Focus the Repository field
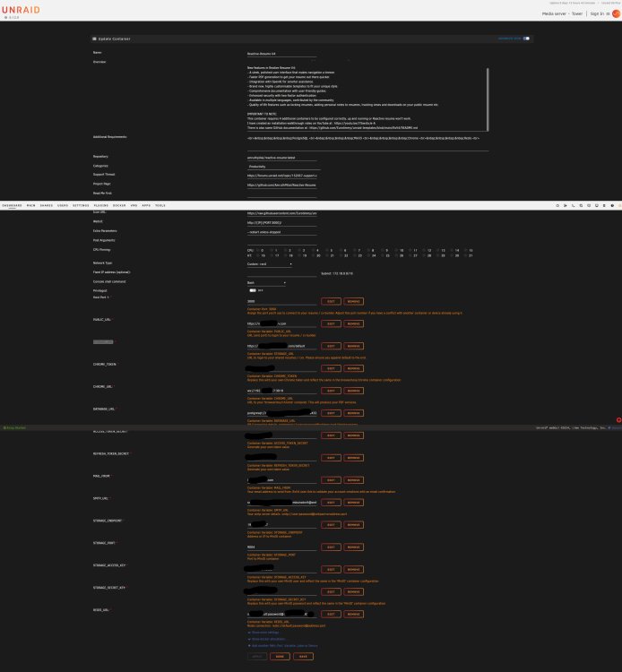Viewport: 622px width, 672px height. [x=281, y=158]
